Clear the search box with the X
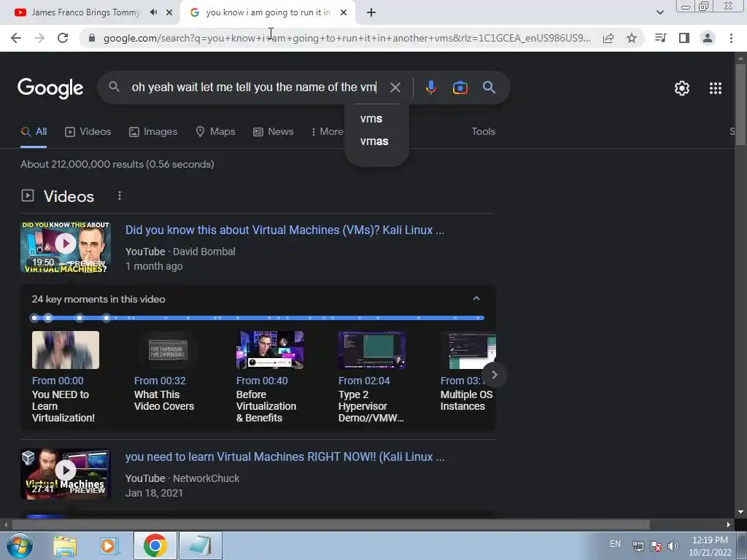 click(395, 87)
